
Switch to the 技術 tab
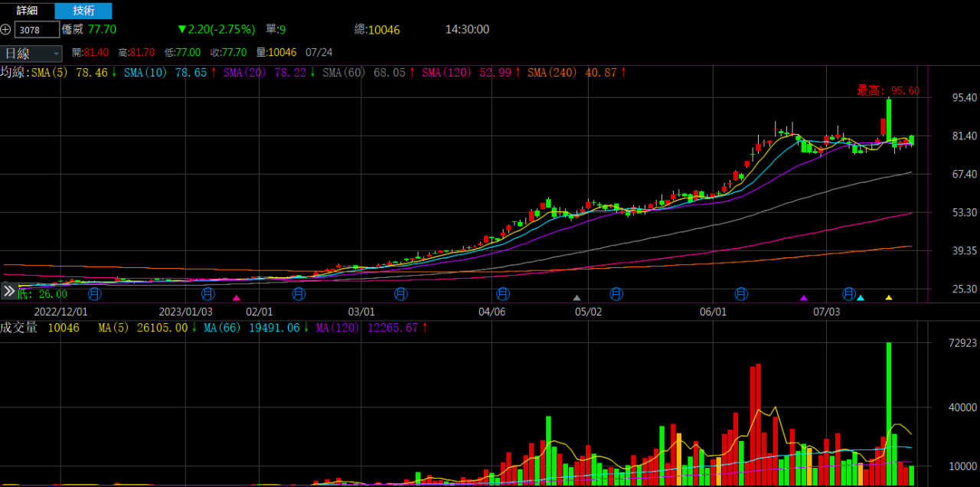click(83, 11)
